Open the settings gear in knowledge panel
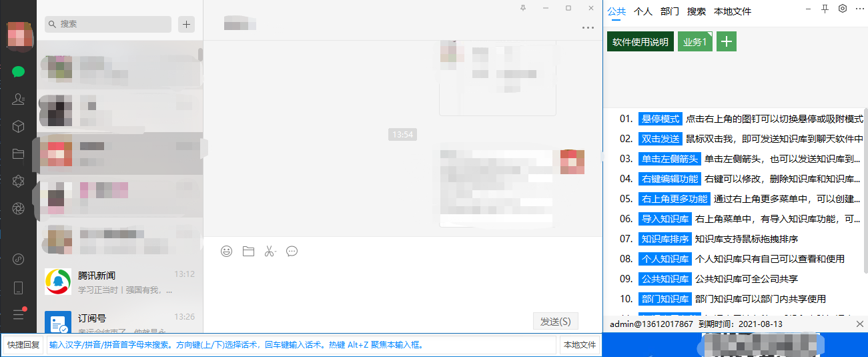This screenshot has height=357, width=868. 843,9
